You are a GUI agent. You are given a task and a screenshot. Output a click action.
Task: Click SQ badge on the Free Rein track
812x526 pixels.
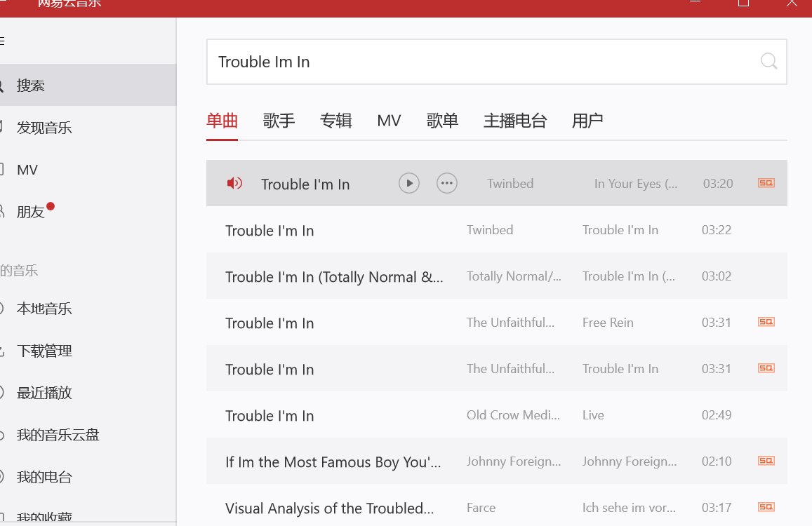click(x=766, y=323)
